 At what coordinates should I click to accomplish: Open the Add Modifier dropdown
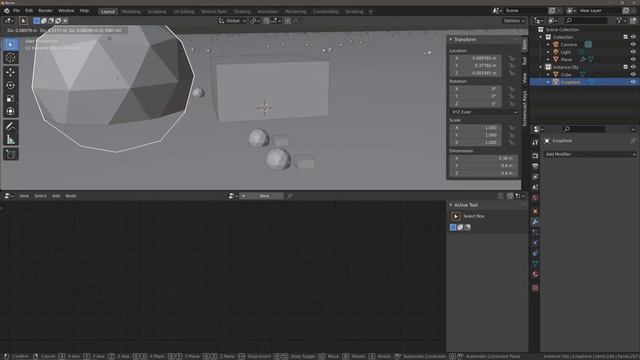click(x=590, y=154)
